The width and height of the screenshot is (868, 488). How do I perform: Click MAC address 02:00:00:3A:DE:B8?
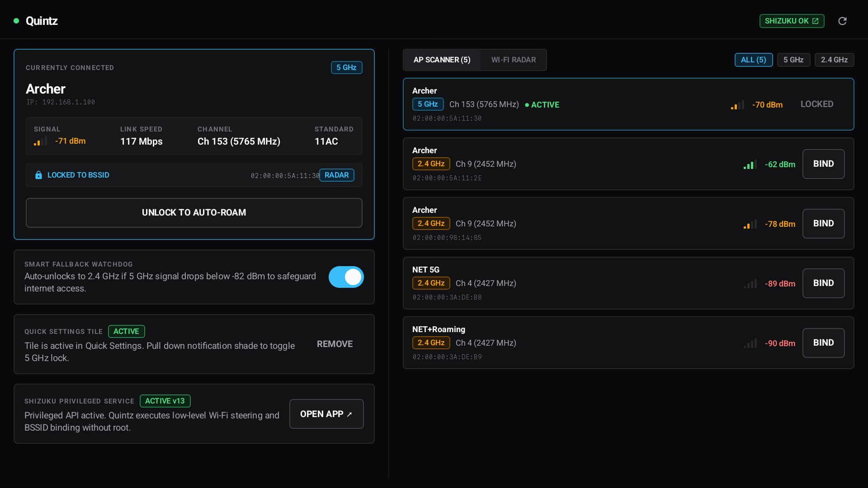tap(447, 297)
